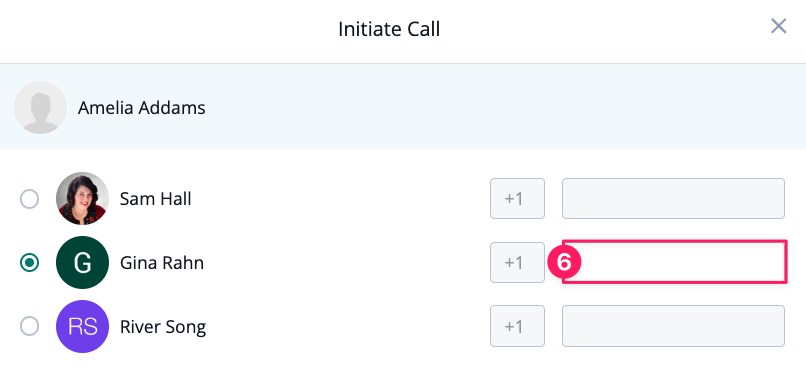
Task: Click the pink step 6 badge
Action: point(564,262)
